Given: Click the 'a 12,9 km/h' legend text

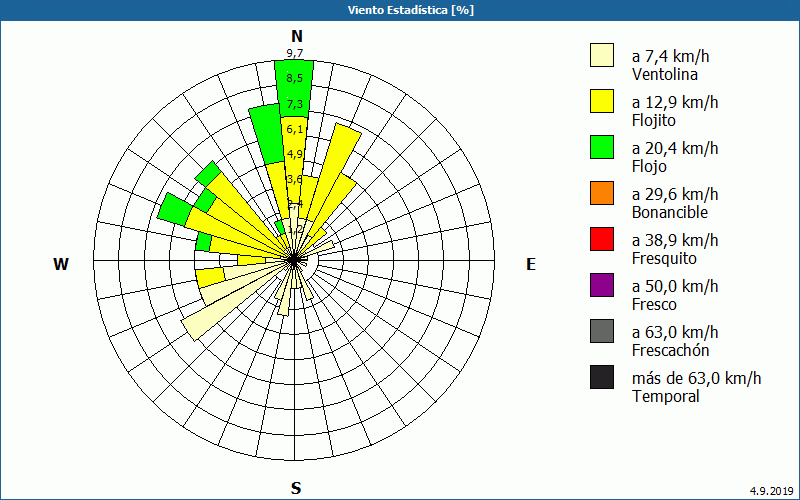Looking at the screenshot, I should 675,102.
